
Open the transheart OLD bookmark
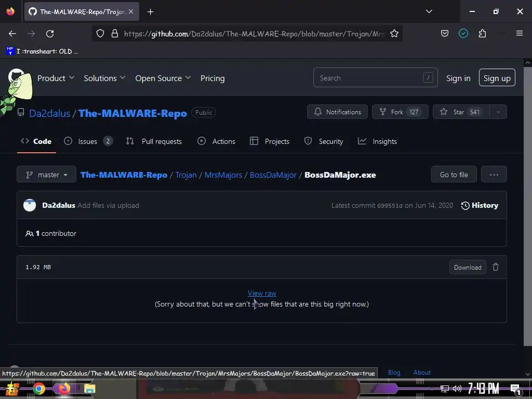[42, 51]
